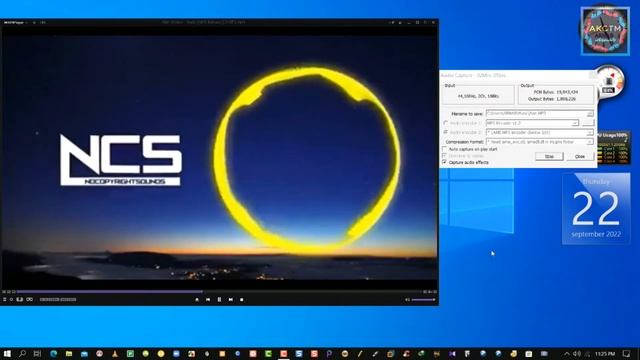Open the notification center icon

pos(627,353)
